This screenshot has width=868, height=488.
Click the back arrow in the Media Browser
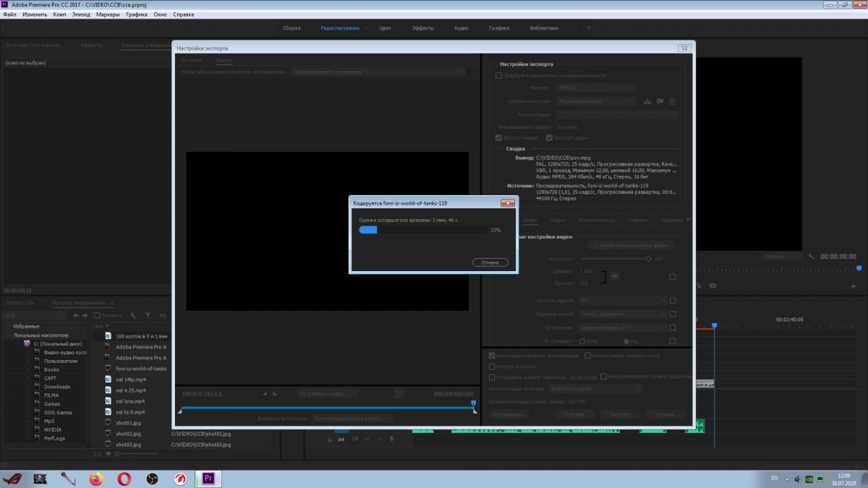76,315
